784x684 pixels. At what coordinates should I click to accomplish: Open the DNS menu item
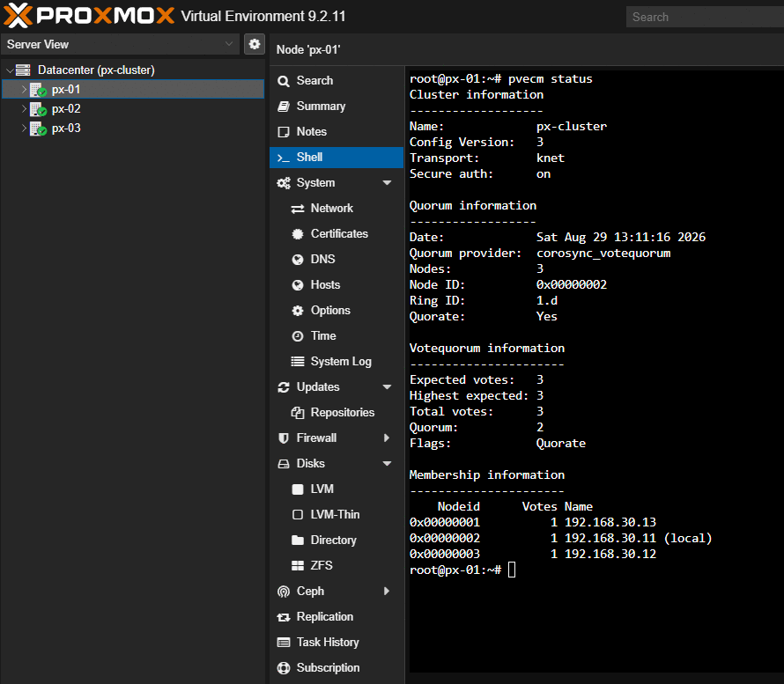coord(337,260)
